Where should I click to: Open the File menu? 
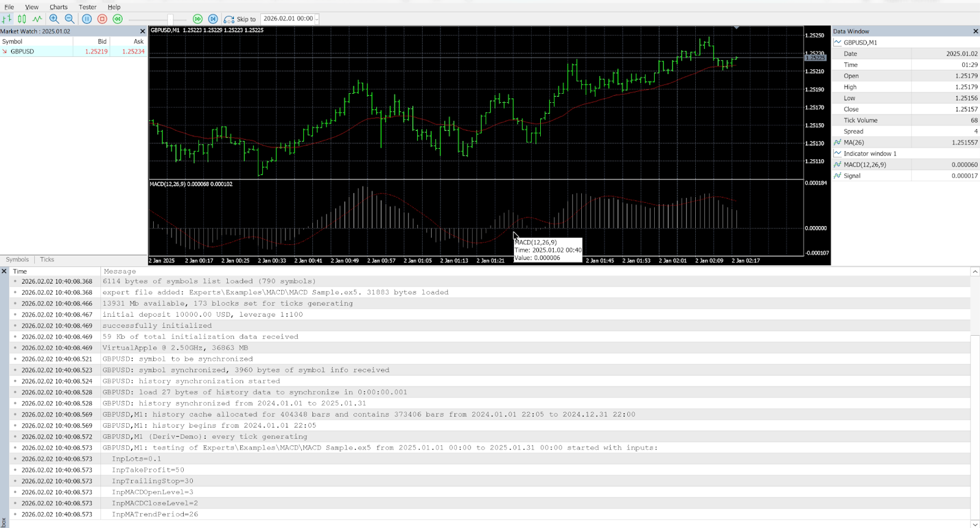point(9,7)
